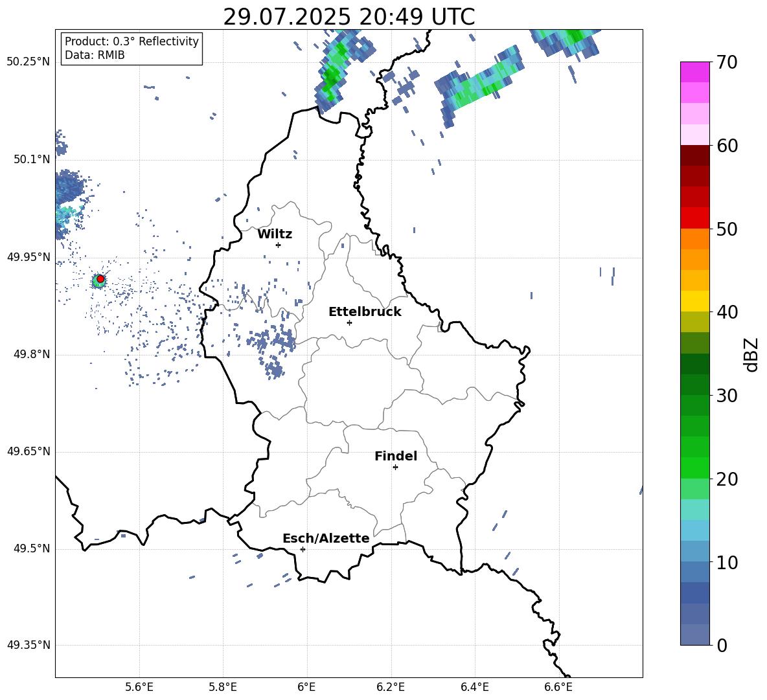Click the 6°E longitude label
The width and height of the screenshot is (767, 700).
coord(306,688)
